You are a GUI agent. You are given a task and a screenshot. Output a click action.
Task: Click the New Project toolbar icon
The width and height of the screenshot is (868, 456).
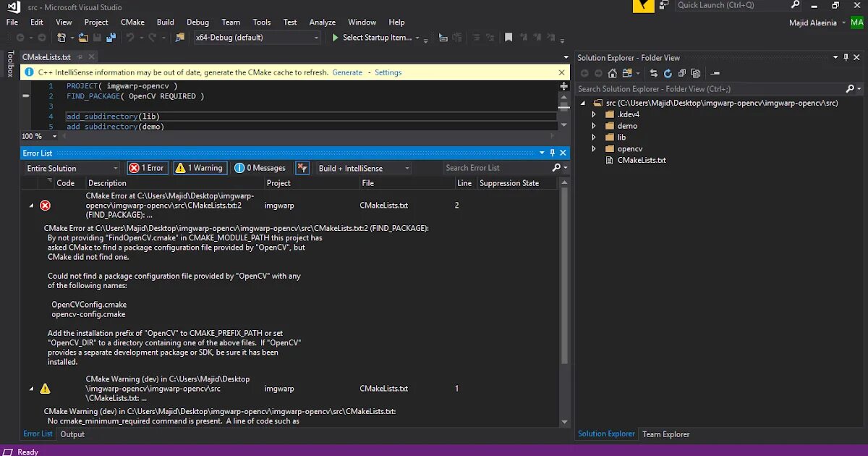point(61,38)
